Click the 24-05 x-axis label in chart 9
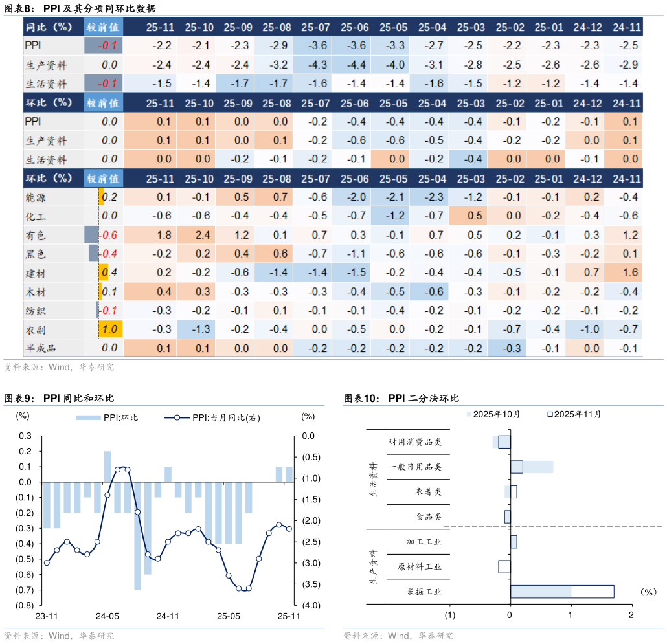This screenshot has width=667, height=644. pyautogui.click(x=107, y=616)
